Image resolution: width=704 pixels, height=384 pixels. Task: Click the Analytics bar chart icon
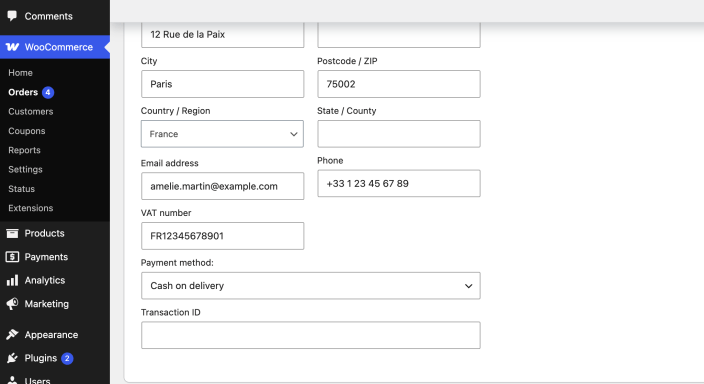(x=12, y=280)
